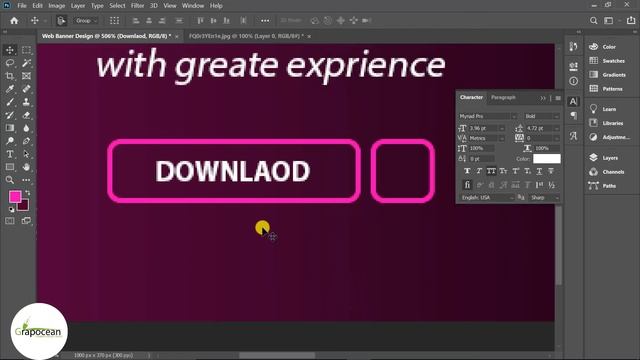Swap foreground and background colors
Image resolution: width=640 pixels, height=360 pixels.
[28, 192]
